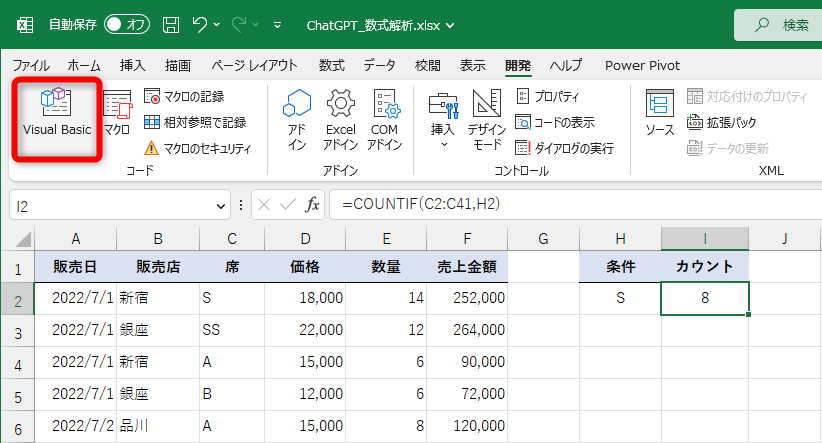Open the XML Source pane
The width and height of the screenshot is (822, 443).
(x=659, y=113)
